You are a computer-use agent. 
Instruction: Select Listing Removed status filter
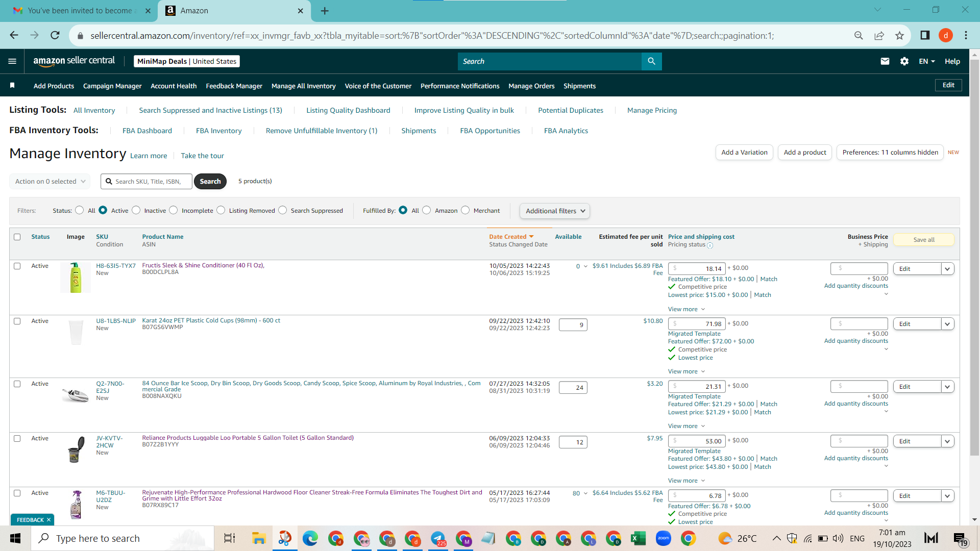(x=221, y=210)
